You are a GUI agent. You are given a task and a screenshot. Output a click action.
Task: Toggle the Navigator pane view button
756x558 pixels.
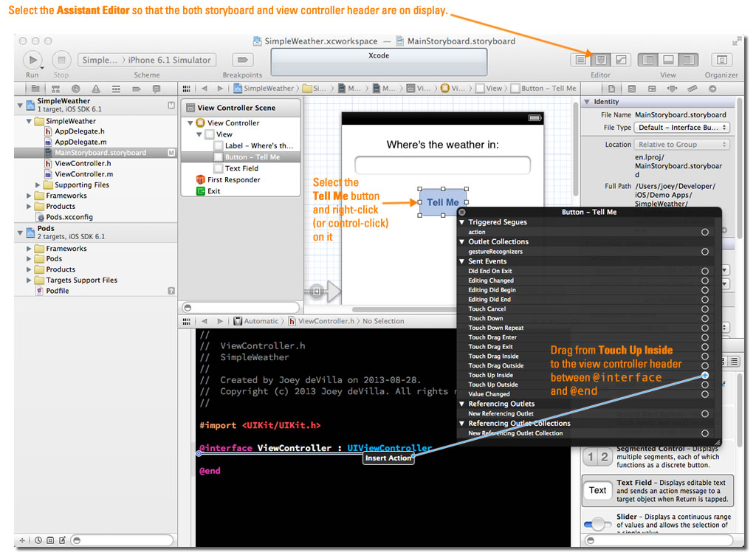tap(648, 60)
